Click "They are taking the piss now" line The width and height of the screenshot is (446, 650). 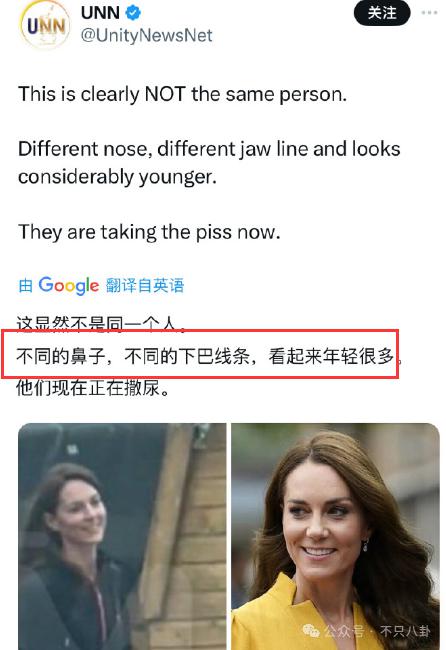[149, 232]
